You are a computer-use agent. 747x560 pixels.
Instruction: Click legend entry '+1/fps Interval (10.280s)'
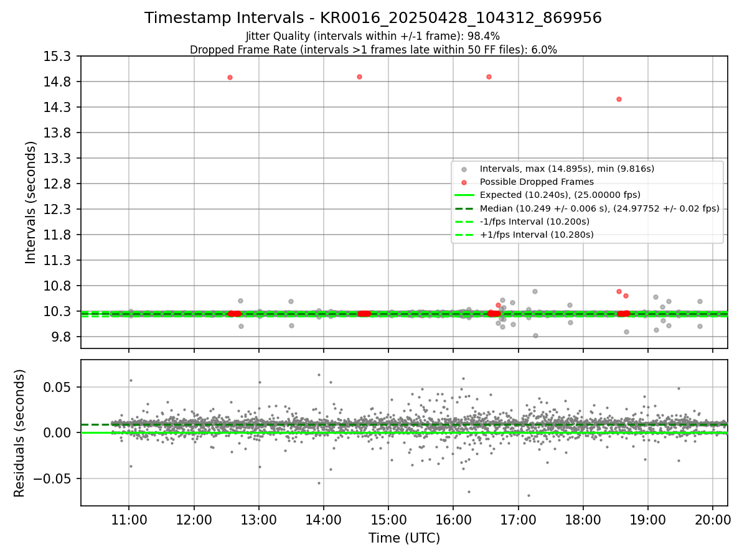[537, 235]
